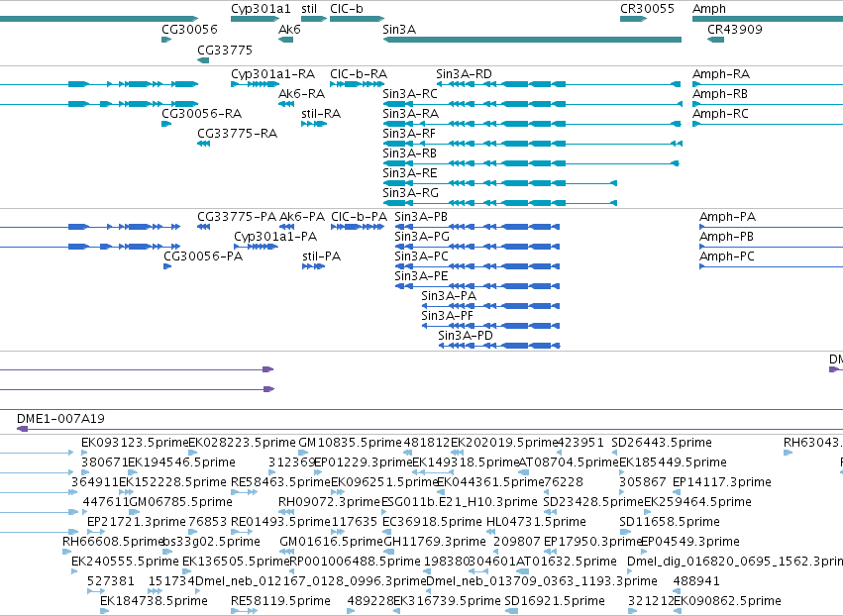843x616 pixels.
Task: Open the SD23428.5prime EST label
Action: (593, 502)
